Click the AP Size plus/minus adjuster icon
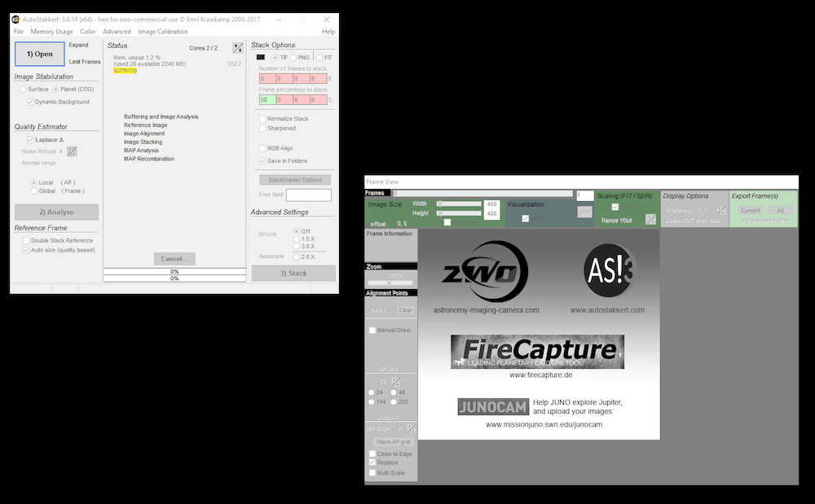Viewport: 815px width, 504px height. 395,382
